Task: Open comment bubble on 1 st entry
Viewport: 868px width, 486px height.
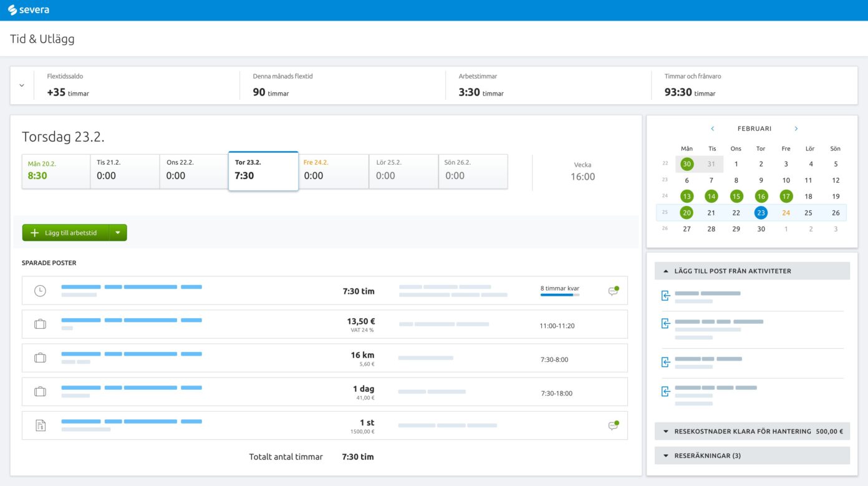Action: point(613,425)
